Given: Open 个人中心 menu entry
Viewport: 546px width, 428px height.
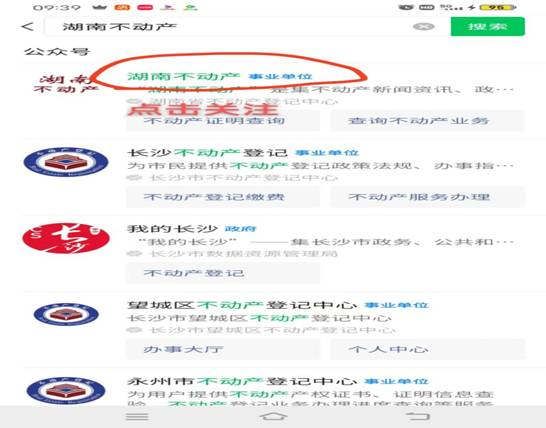Looking at the screenshot, I should tap(428, 349).
